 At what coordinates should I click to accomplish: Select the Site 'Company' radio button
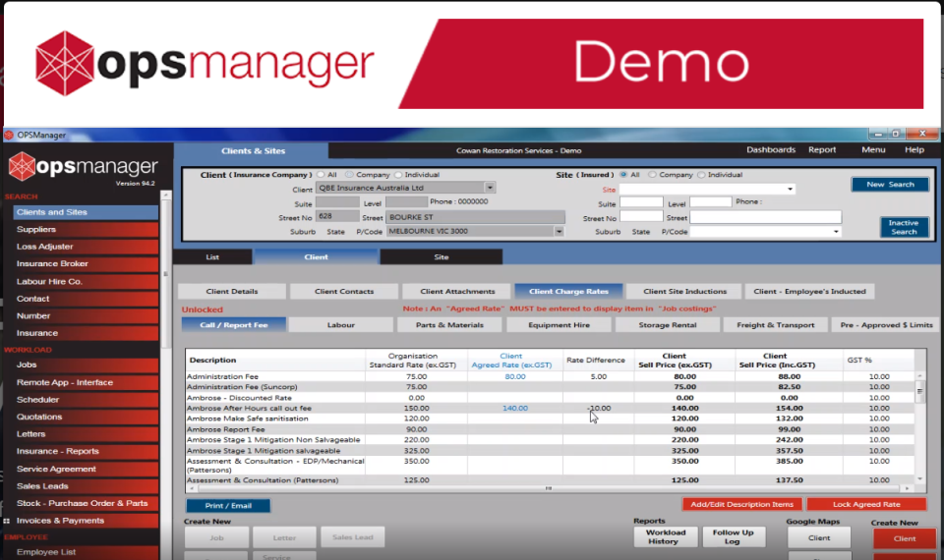(652, 175)
